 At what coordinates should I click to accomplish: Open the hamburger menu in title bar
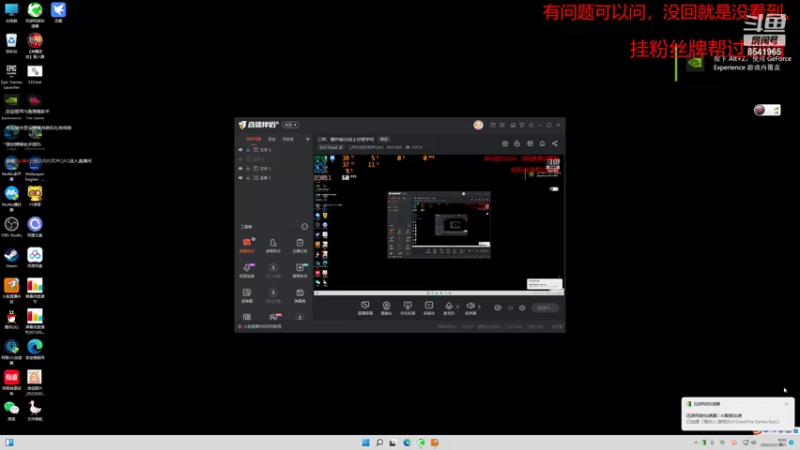pos(531,125)
